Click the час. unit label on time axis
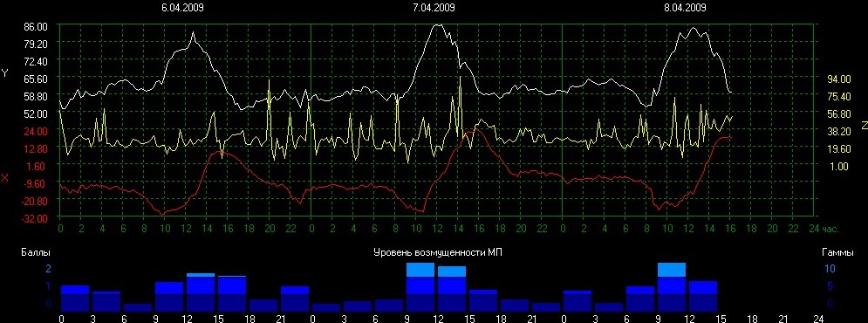This screenshot has height=323, width=868. tap(830, 229)
